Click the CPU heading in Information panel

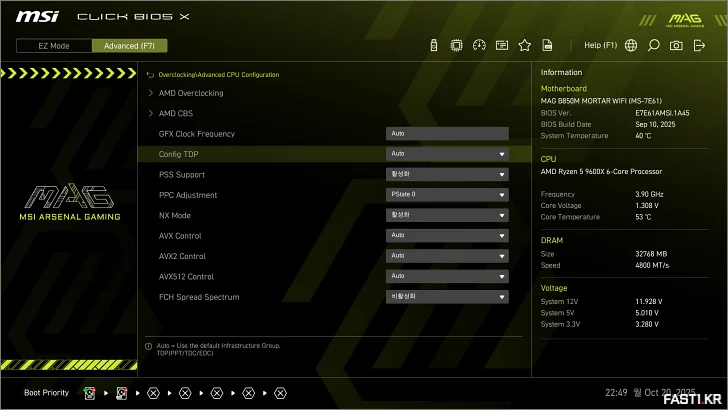pos(548,159)
